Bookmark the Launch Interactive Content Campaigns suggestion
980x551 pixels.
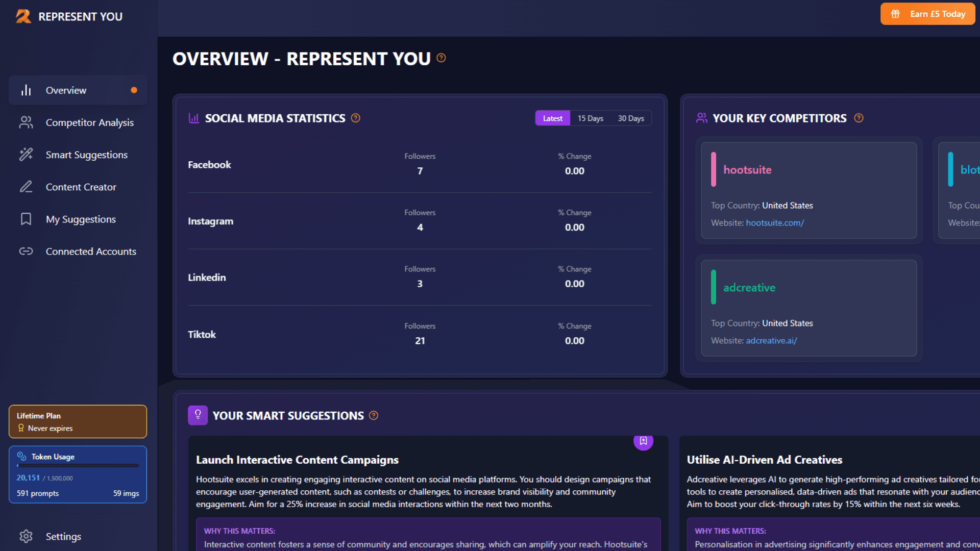643,441
